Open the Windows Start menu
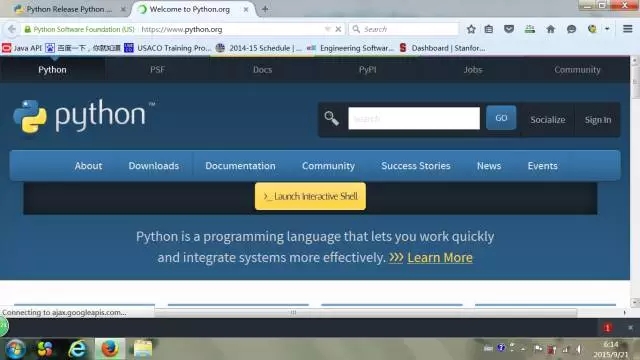 coord(15,349)
